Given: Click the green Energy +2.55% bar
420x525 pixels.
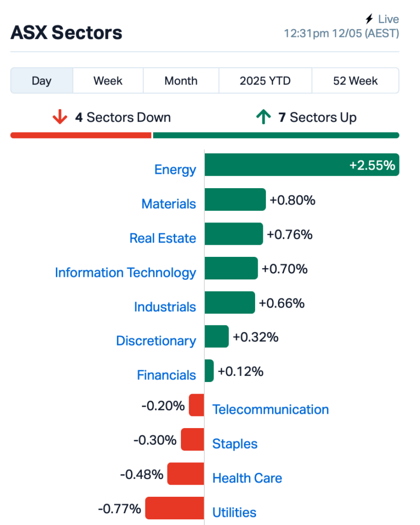Looking at the screenshot, I should (302, 165).
